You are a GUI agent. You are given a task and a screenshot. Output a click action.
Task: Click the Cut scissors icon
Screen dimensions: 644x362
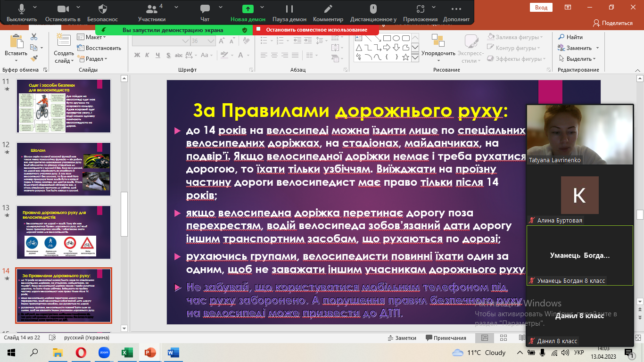(34, 37)
